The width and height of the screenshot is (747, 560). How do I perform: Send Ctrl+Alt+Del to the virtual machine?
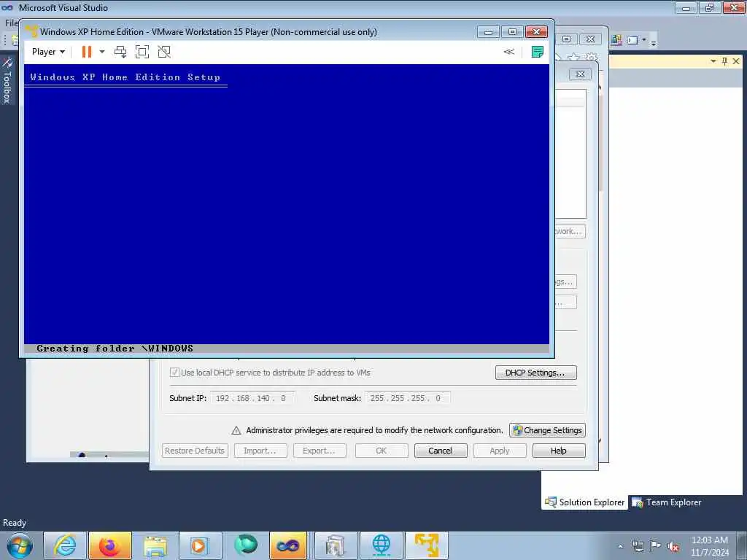click(120, 52)
